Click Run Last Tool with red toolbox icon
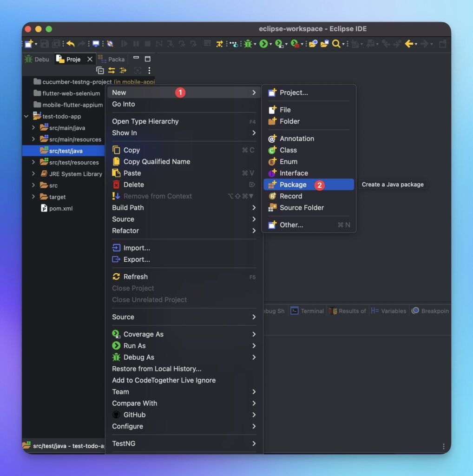 295,44
